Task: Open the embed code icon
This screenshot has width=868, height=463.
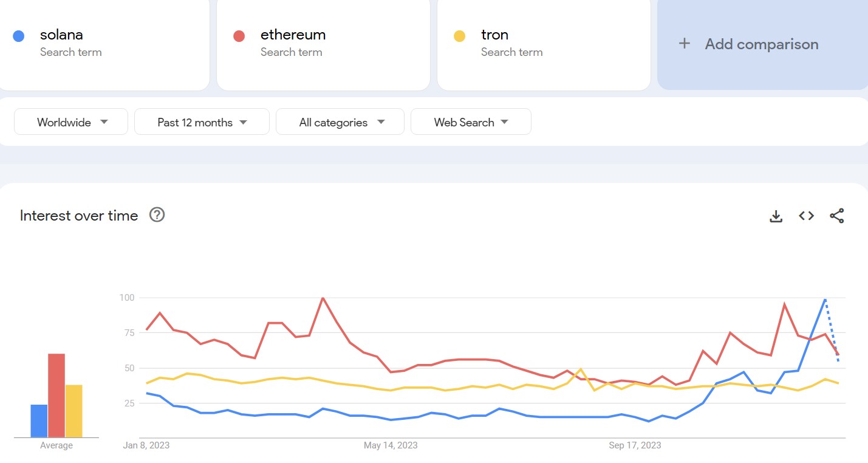Action: [x=806, y=216]
